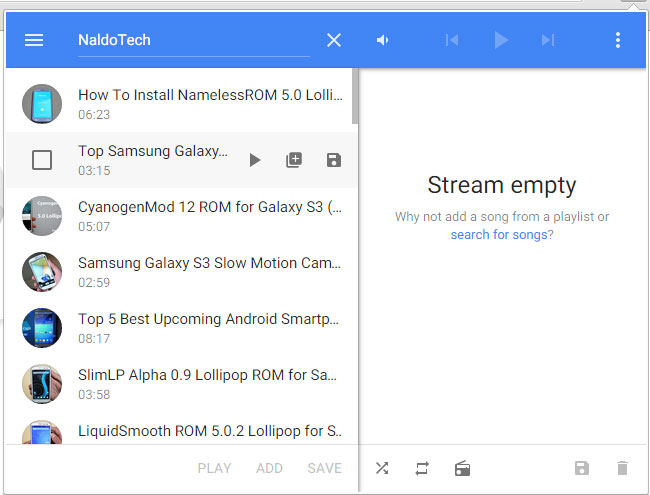Save Top Samsung Galaxy to a playlist
This screenshot has height=495, width=650.
(x=334, y=160)
